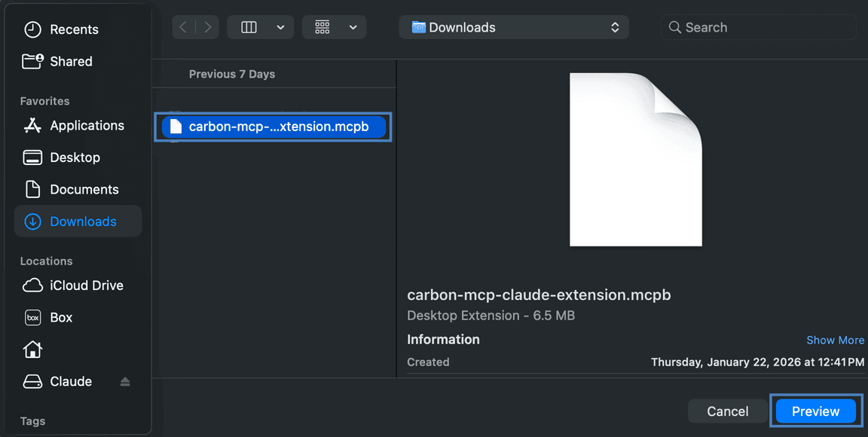Eject the Claude disk image
This screenshot has height=437, width=868.
pyautogui.click(x=125, y=381)
